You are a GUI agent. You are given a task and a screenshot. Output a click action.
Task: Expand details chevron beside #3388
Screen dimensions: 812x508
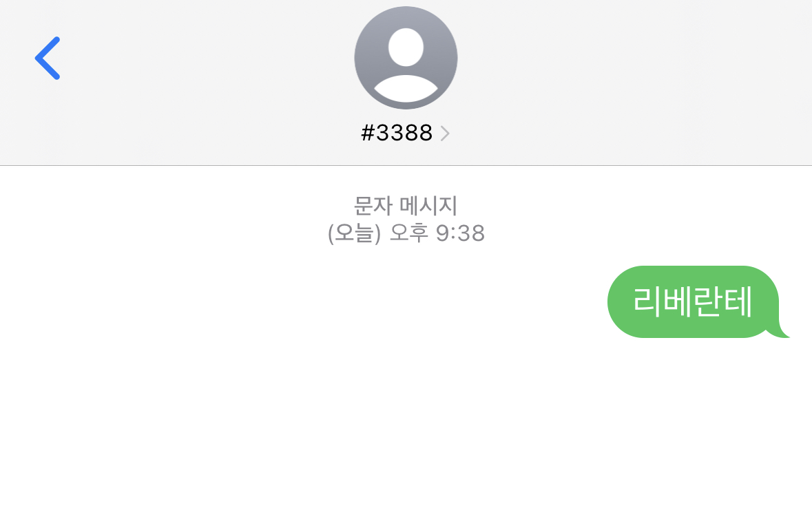point(445,134)
